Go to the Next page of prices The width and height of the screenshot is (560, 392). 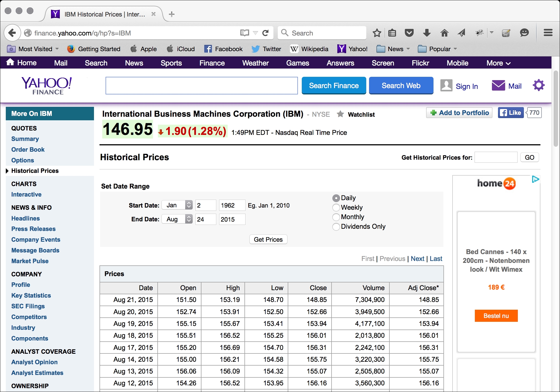coord(417,259)
